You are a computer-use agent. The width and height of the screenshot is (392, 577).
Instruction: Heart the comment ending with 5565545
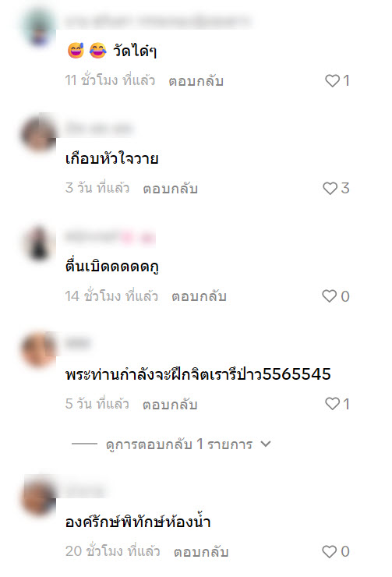coord(332,404)
